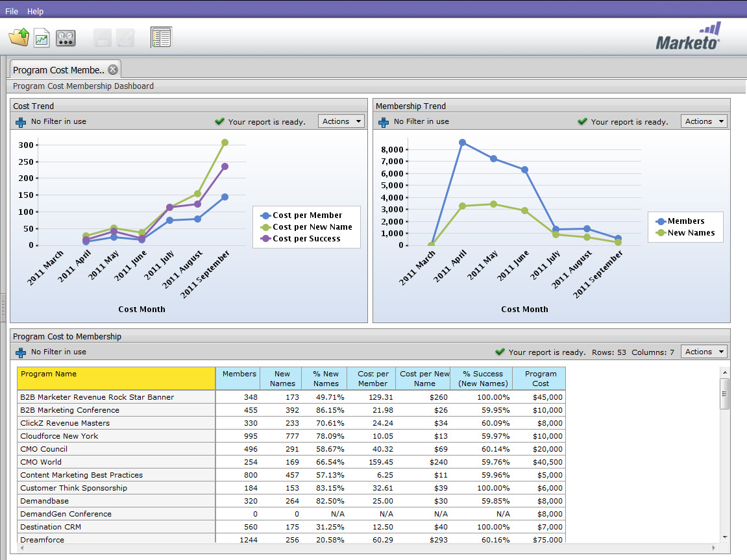Click the vertical scrollbar thumb in table
This screenshot has height=560, width=747.
tap(724, 394)
